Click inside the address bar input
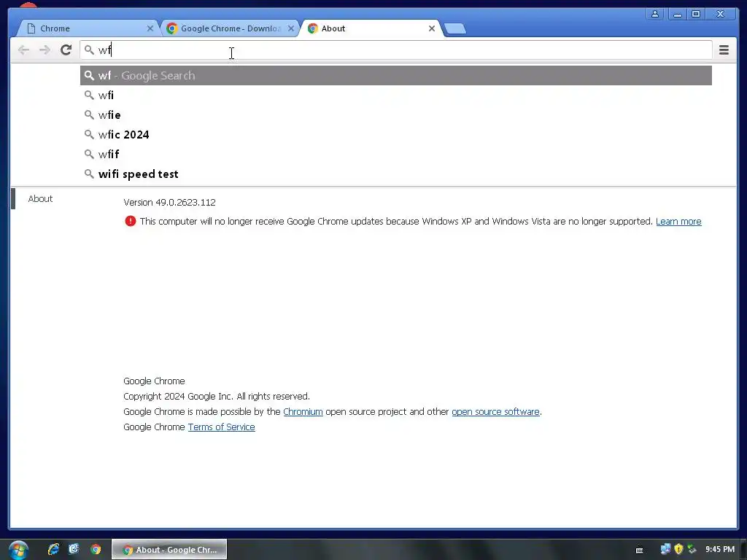Viewport: 747px width, 560px height. [395, 50]
